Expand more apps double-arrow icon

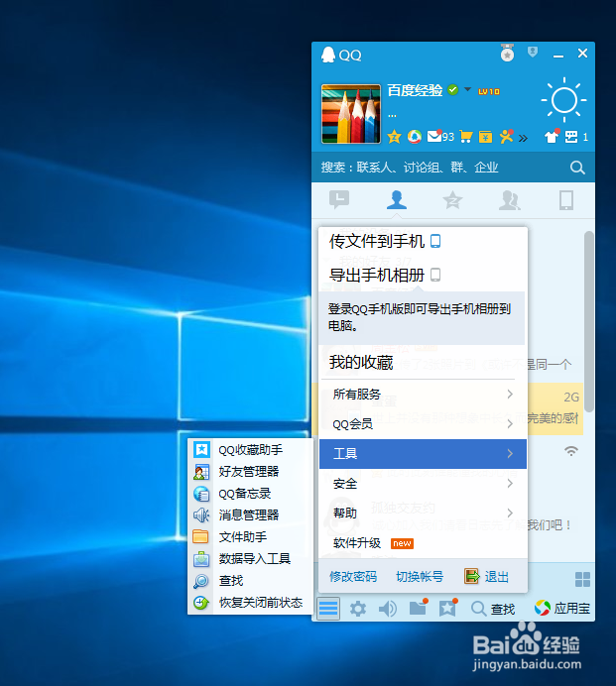[523, 139]
